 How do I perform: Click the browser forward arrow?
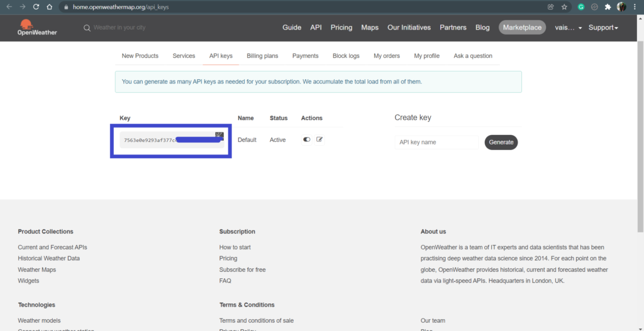23,7
